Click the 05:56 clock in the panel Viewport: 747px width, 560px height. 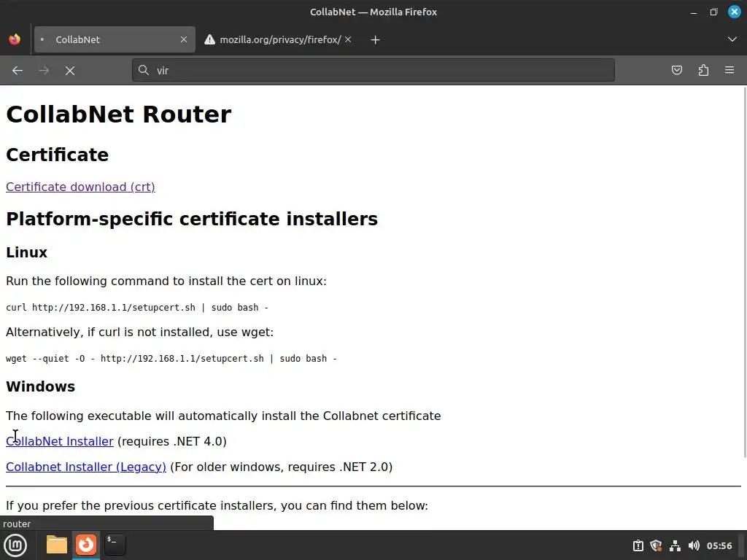[719, 545]
